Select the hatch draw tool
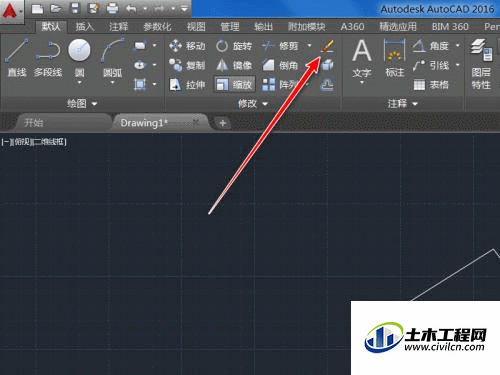The height and width of the screenshot is (375, 500). point(140,84)
